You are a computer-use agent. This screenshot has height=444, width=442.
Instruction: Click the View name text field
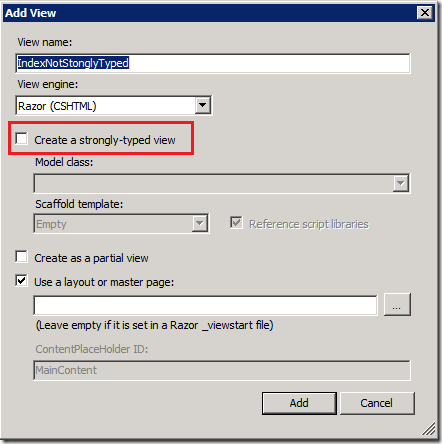[213, 63]
